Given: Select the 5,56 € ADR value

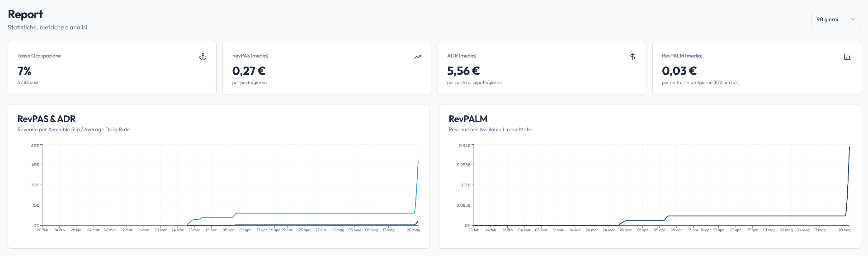Looking at the screenshot, I should pos(463,71).
